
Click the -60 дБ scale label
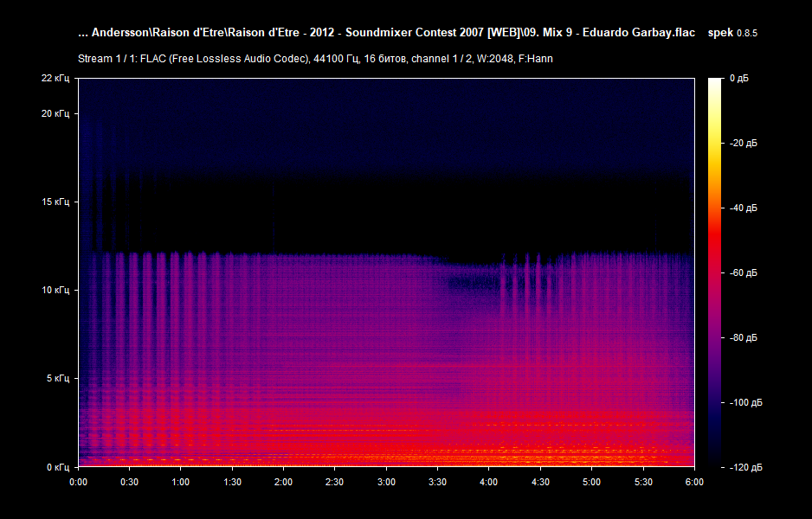(743, 273)
